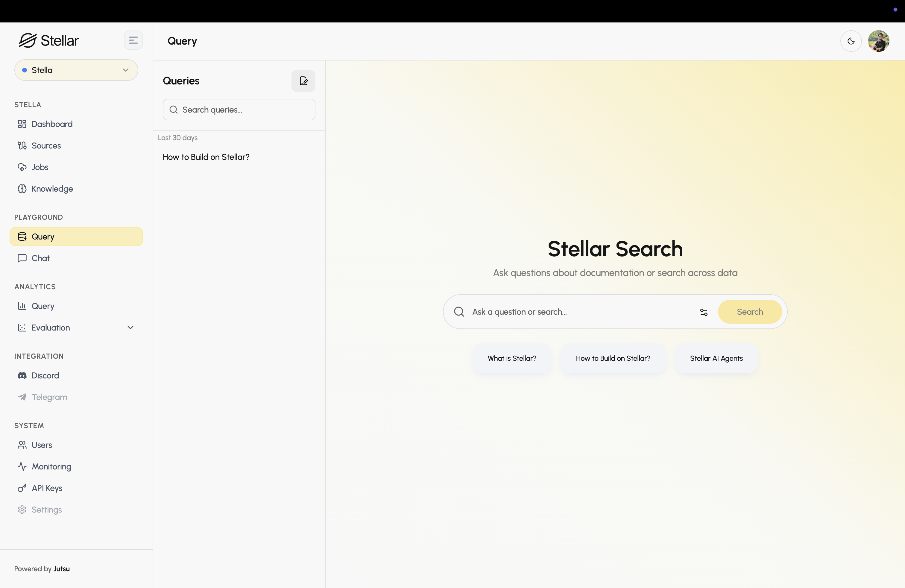Toggle dark mode with moon icon
Image resolution: width=905 pixels, height=588 pixels.
pyautogui.click(x=851, y=41)
